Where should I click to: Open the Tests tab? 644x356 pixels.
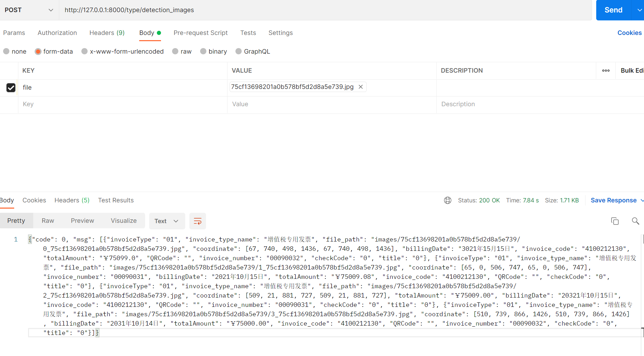tap(248, 33)
